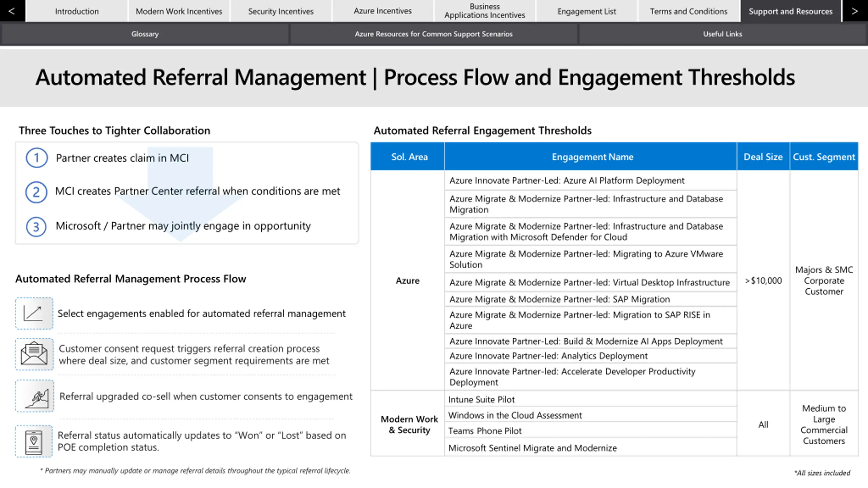Click the envelope icon for customer consent
Image resolution: width=868 pixels, height=488 pixels.
[x=34, y=354]
